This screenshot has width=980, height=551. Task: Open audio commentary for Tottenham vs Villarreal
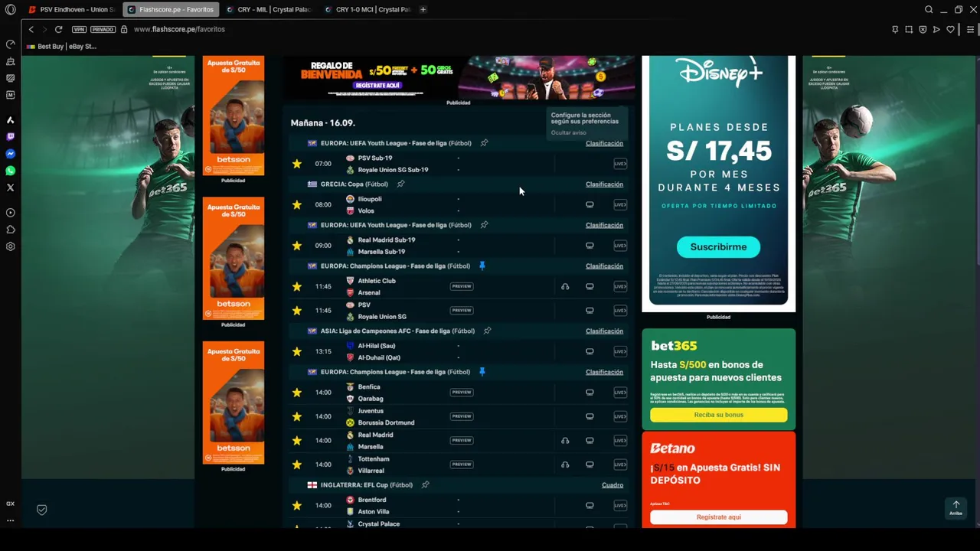(565, 465)
